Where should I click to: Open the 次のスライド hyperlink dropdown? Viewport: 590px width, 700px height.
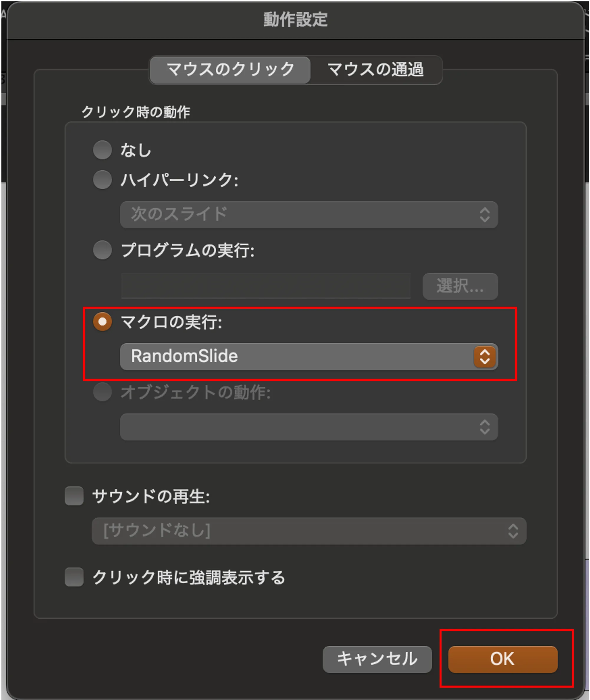pos(309,214)
